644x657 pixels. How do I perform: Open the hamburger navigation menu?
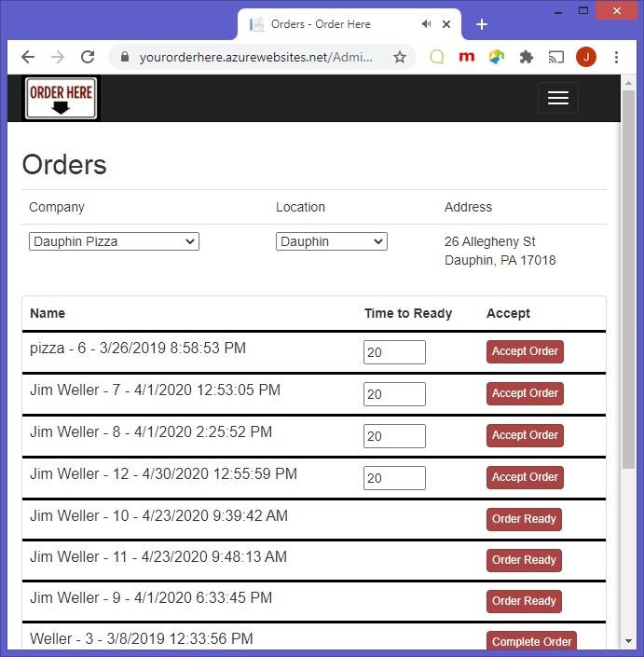click(x=557, y=98)
